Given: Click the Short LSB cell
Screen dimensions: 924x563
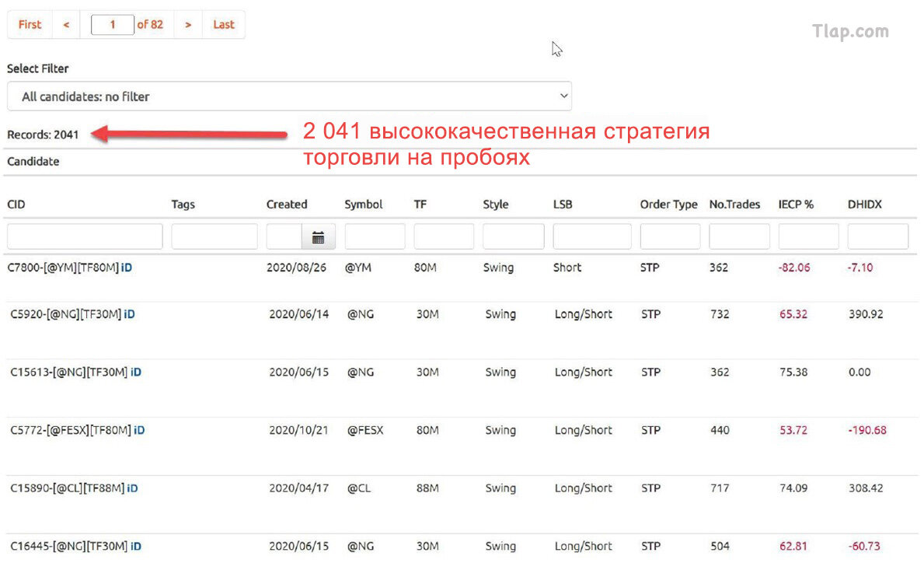Looking at the screenshot, I should (x=567, y=268).
